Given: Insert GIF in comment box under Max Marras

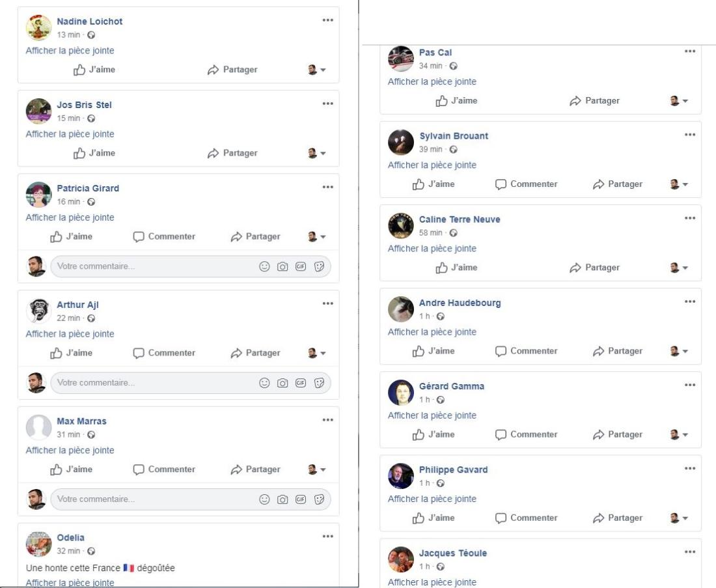Looking at the screenshot, I should tap(301, 499).
